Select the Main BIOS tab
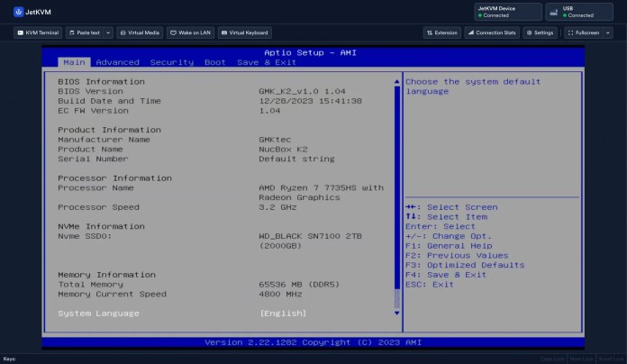Viewport: 627px width, 364px height. pos(74,62)
